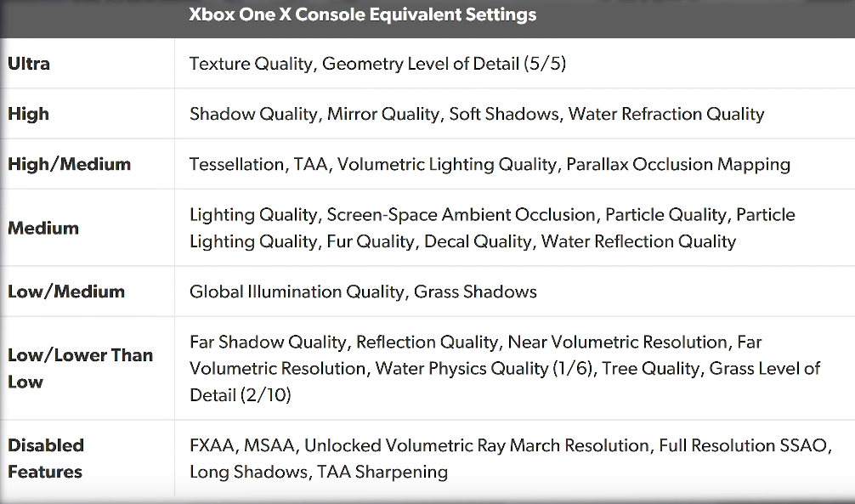Viewport: 855px width, 504px height.
Task: Select the Water Physics Quality (1/6) text
Action: click(484, 369)
